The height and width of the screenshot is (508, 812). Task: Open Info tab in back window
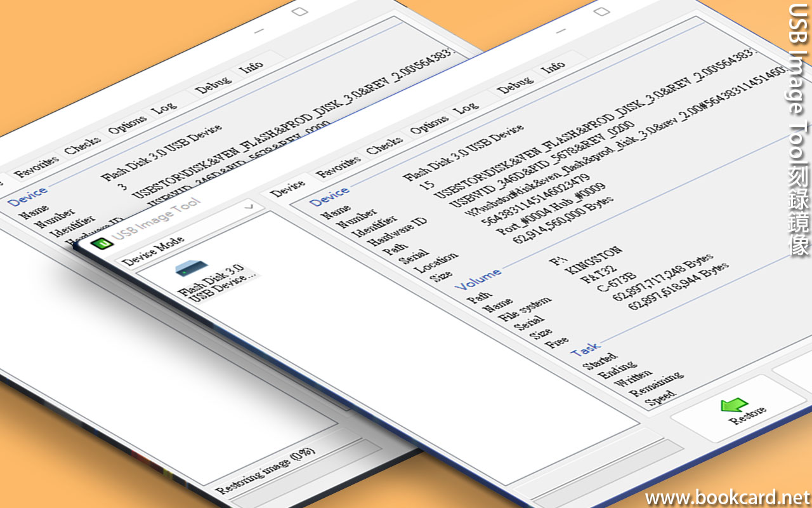point(252,66)
